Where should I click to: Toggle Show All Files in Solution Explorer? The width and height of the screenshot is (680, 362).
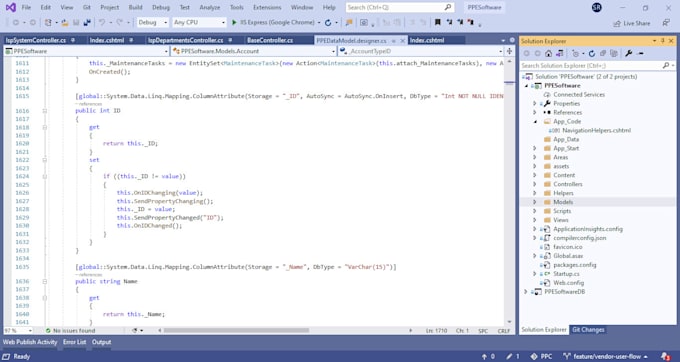coord(614,53)
